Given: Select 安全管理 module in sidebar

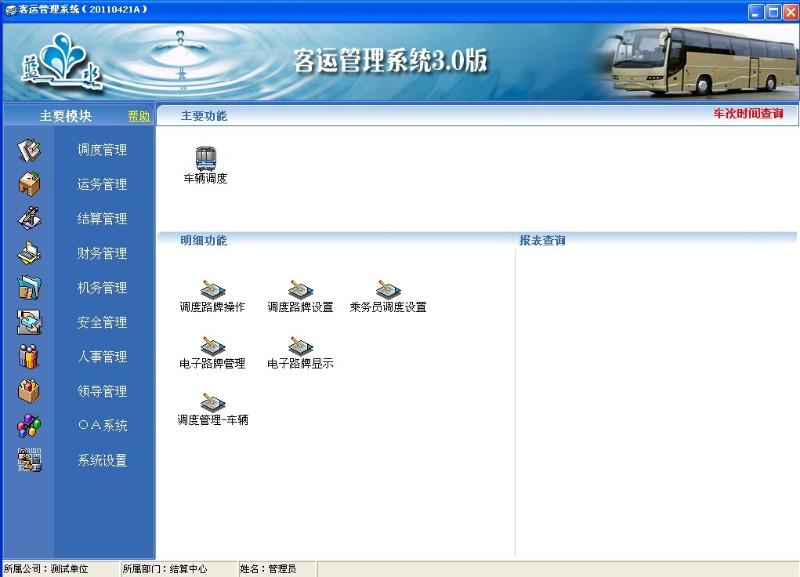Looking at the screenshot, I should tap(102, 322).
